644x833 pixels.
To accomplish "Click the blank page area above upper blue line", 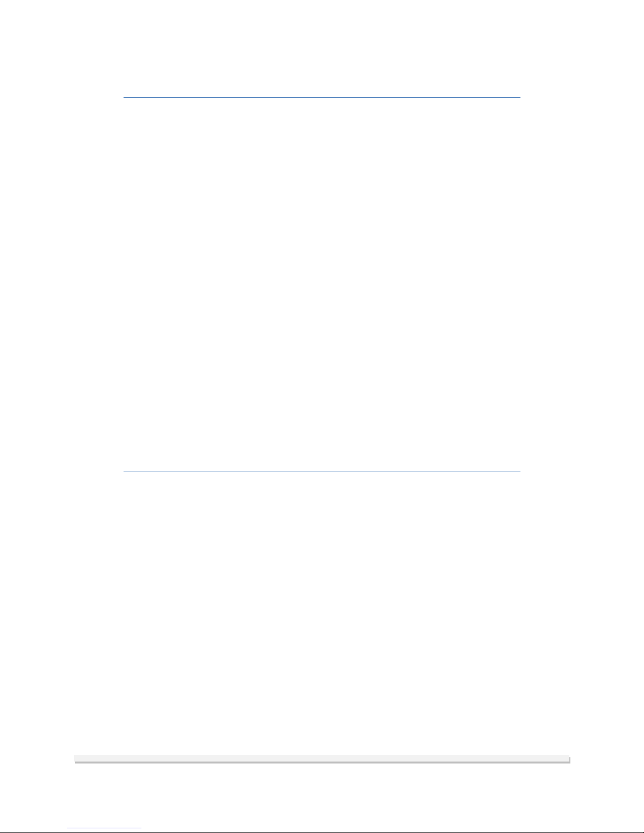I will pos(322,47).
